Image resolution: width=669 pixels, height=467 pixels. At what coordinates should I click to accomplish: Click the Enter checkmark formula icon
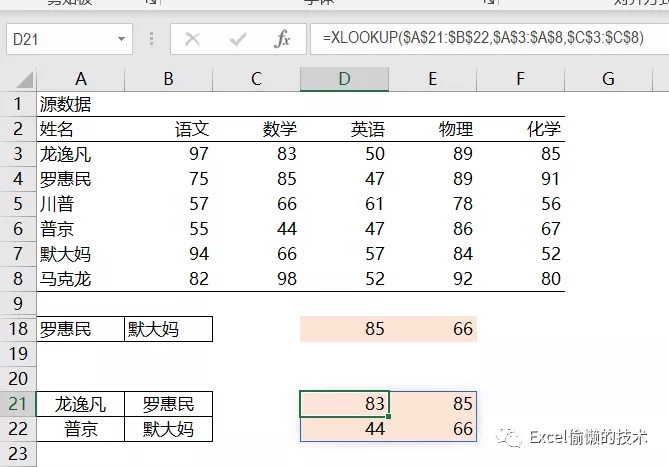(x=238, y=40)
